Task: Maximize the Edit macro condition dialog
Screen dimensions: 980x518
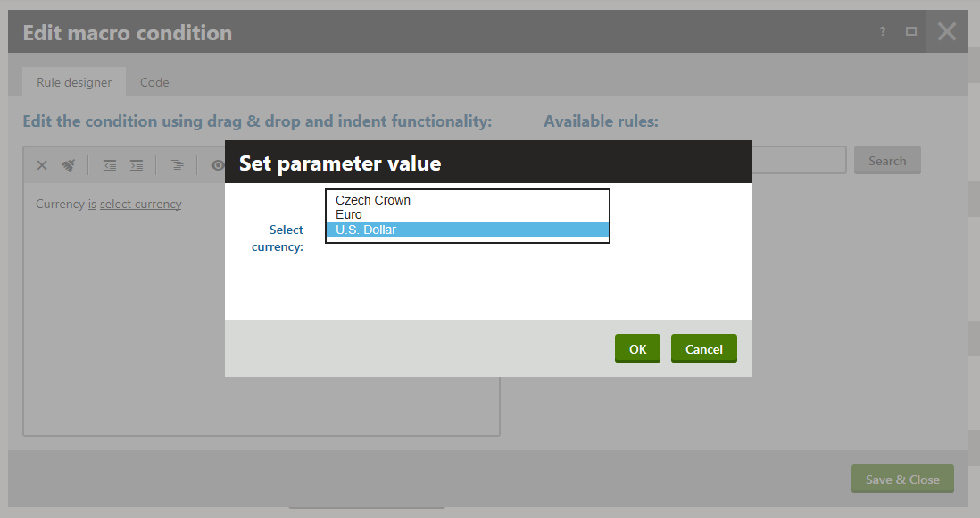Action: [x=911, y=31]
